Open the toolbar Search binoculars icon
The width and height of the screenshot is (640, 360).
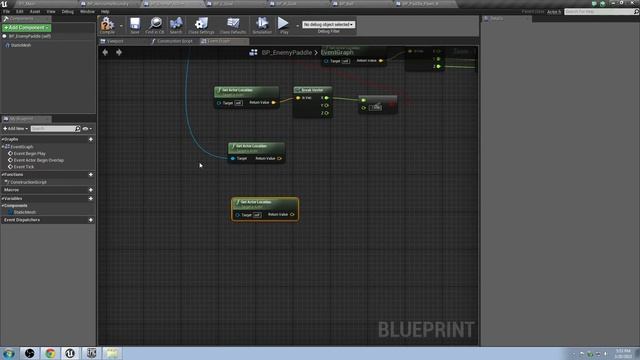pos(176,24)
